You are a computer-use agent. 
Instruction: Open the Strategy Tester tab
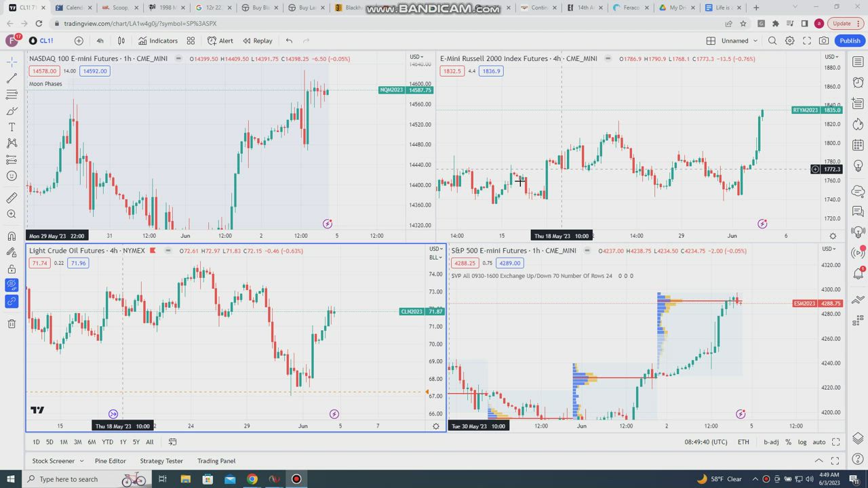[161, 461]
